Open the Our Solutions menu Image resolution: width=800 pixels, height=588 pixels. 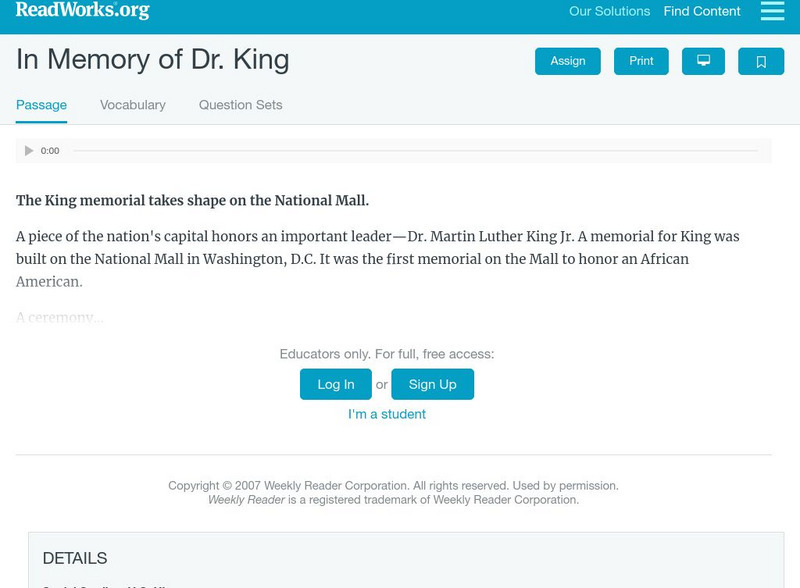609,12
